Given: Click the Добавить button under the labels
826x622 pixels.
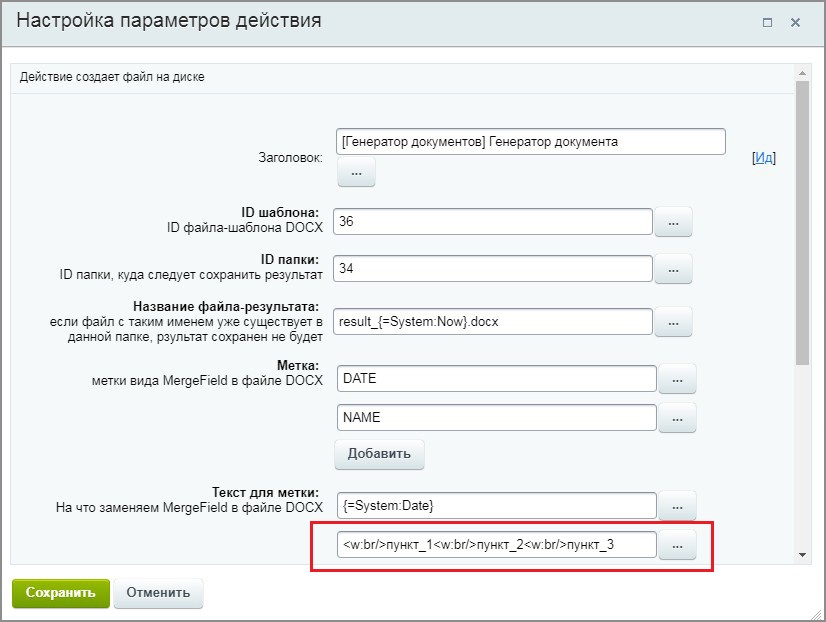Looking at the screenshot, I should [x=379, y=453].
